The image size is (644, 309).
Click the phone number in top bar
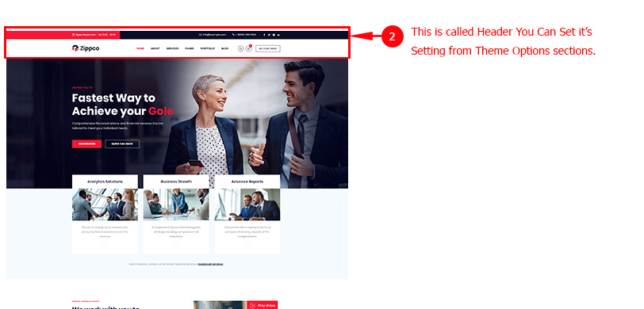(244, 35)
